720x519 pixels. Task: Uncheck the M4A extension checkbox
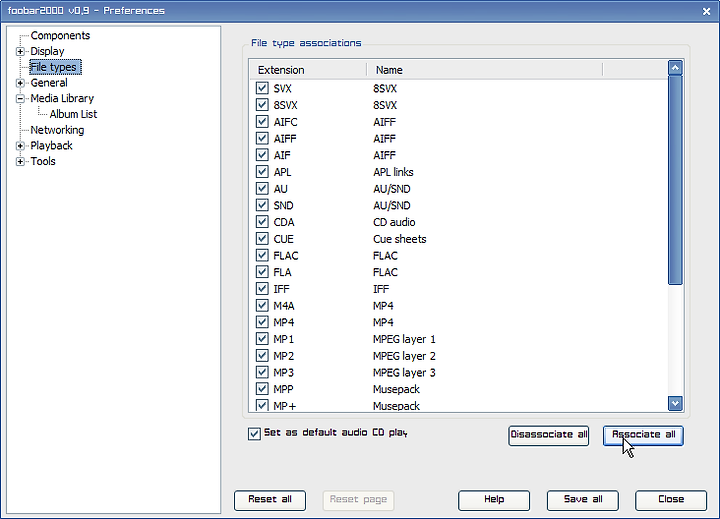pyautogui.click(x=262, y=305)
